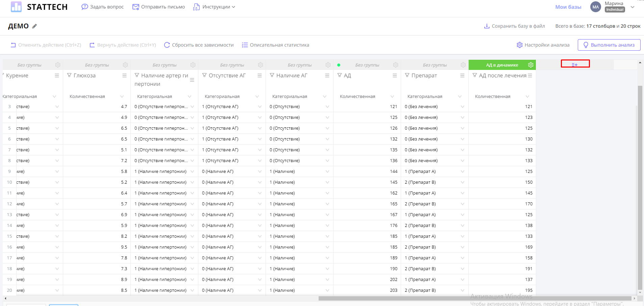Click the pencil icon next to ДЕМО
644x306 pixels.
tap(34, 26)
